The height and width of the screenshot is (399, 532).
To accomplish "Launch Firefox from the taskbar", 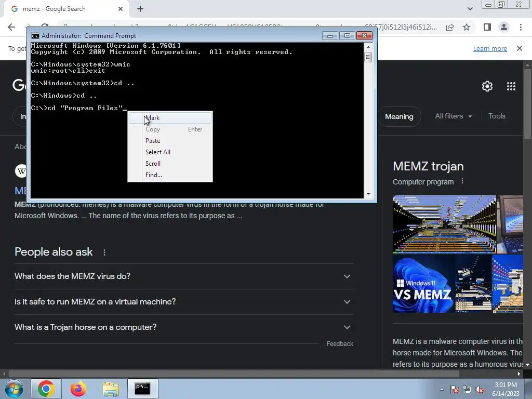I will [x=78, y=389].
